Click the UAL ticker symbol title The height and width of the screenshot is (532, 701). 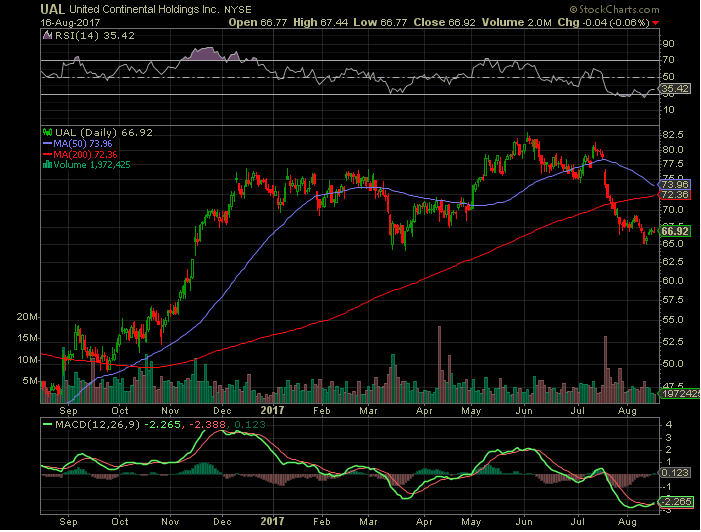(52, 9)
